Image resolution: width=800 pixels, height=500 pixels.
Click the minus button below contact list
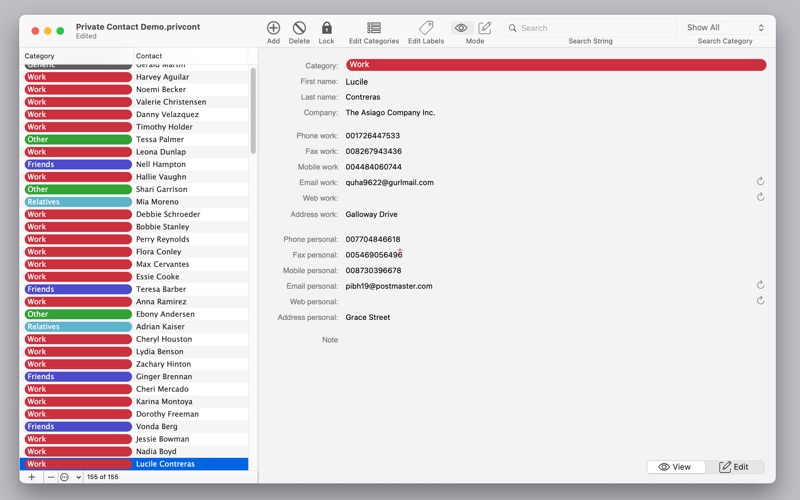point(50,477)
